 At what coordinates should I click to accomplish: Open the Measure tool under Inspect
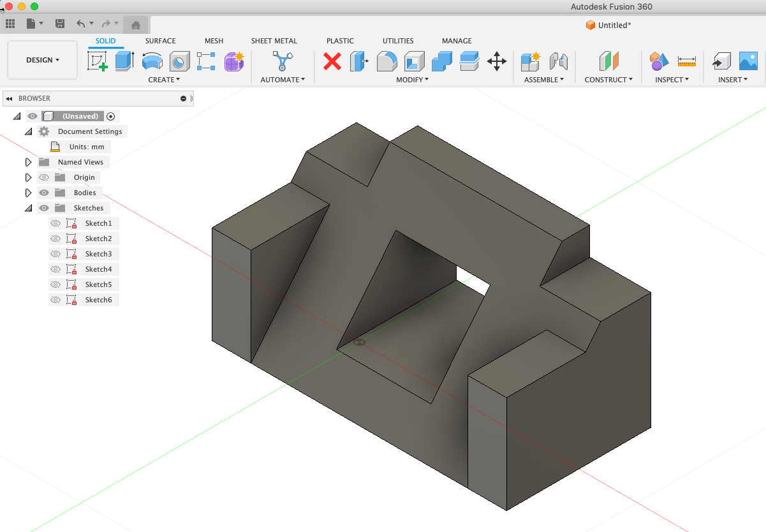click(688, 62)
